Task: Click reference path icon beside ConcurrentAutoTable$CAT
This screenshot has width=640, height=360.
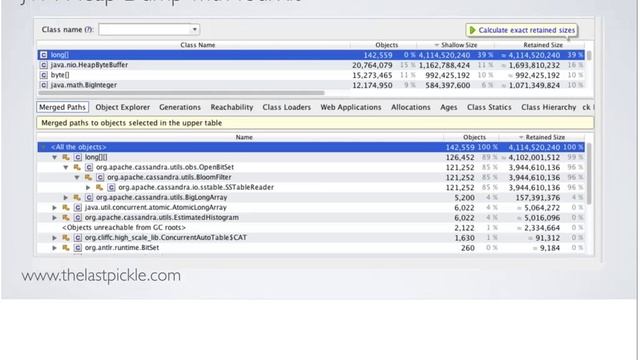Action: [x=66, y=238]
